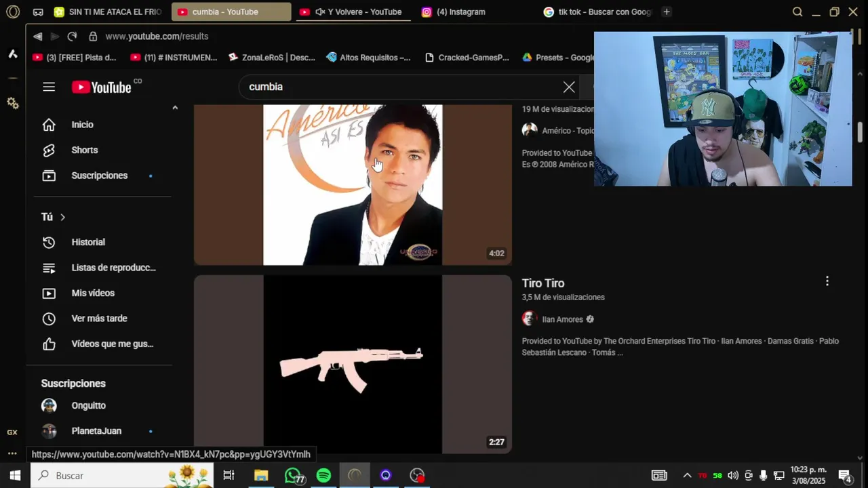Open the [FREE] Pista d... bookmark

[x=75, y=58]
